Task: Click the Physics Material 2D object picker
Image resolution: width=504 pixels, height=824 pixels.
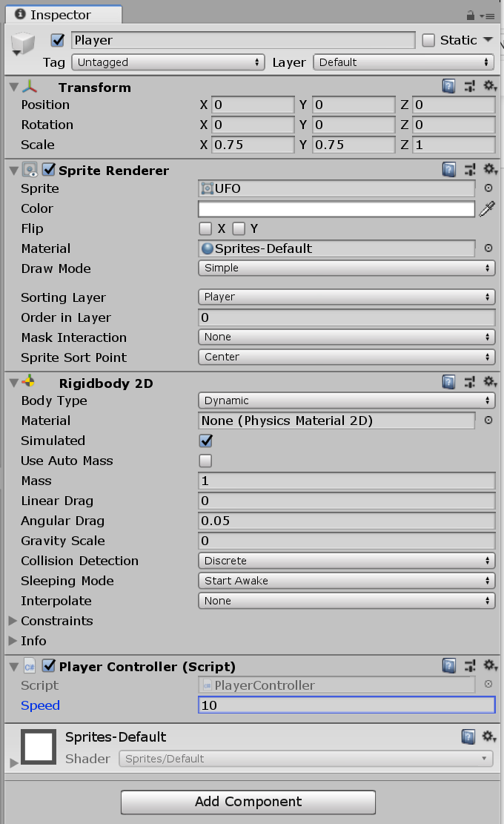Action: click(x=488, y=421)
